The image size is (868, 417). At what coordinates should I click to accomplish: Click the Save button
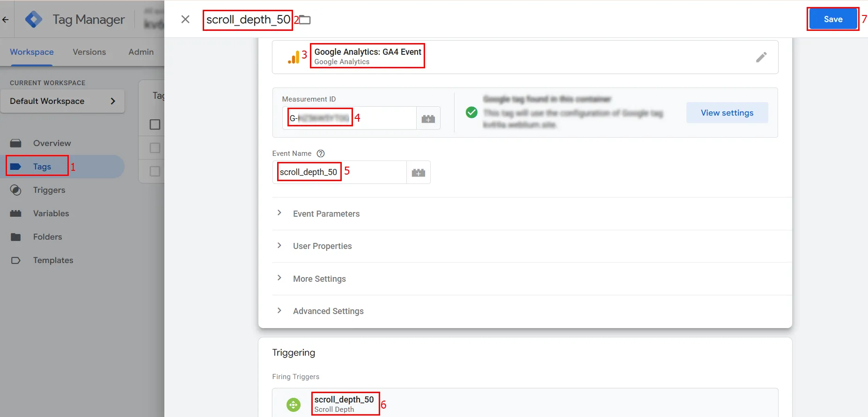(x=833, y=19)
